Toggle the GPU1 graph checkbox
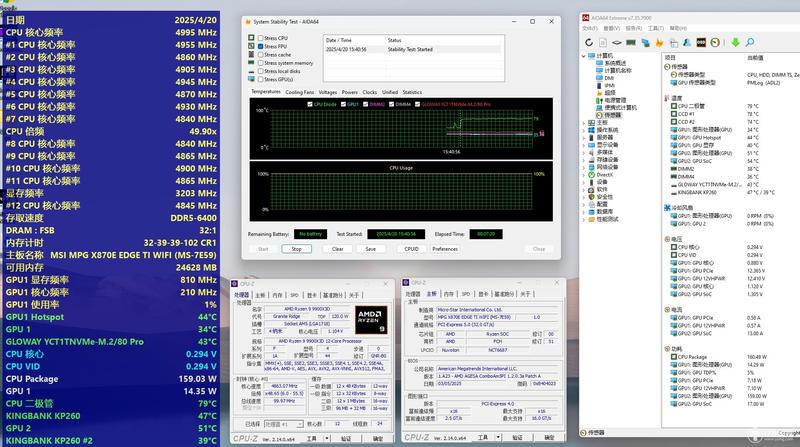800x447 pixels. (343, 104)
